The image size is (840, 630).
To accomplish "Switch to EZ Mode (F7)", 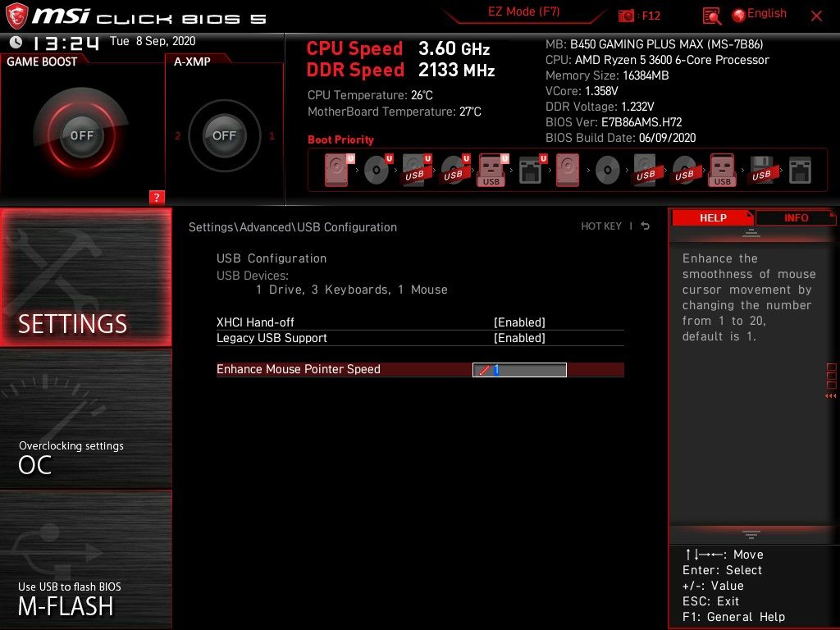I will coord(523,11).
